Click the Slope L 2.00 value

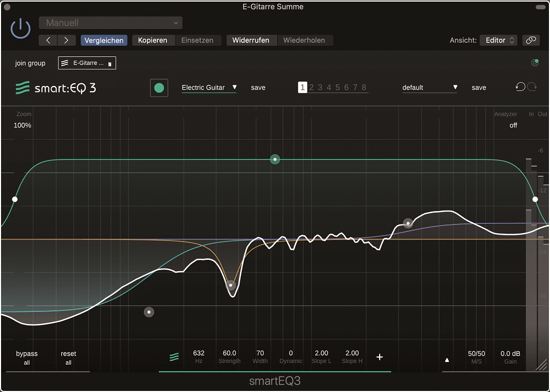coord(321,353)
